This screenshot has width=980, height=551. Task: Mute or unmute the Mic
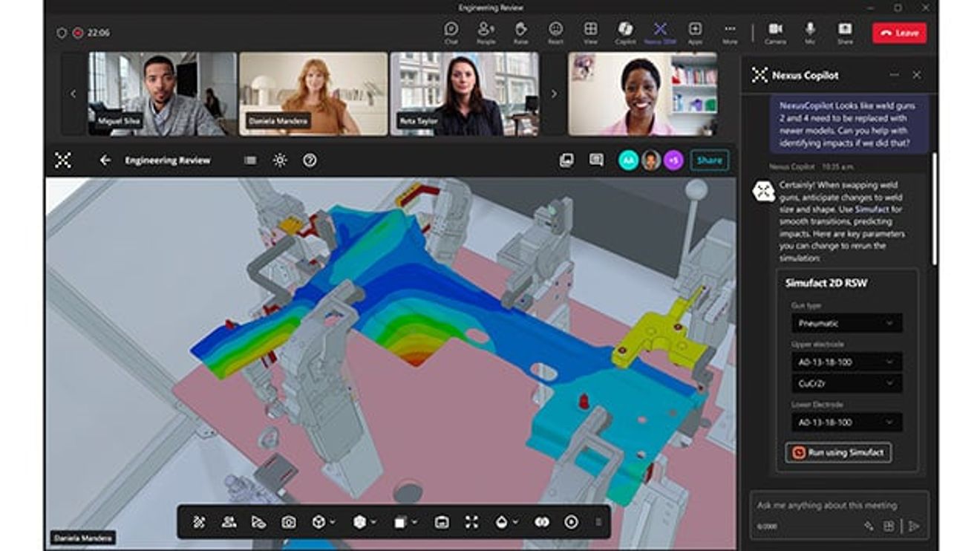(x=810, y=32)
